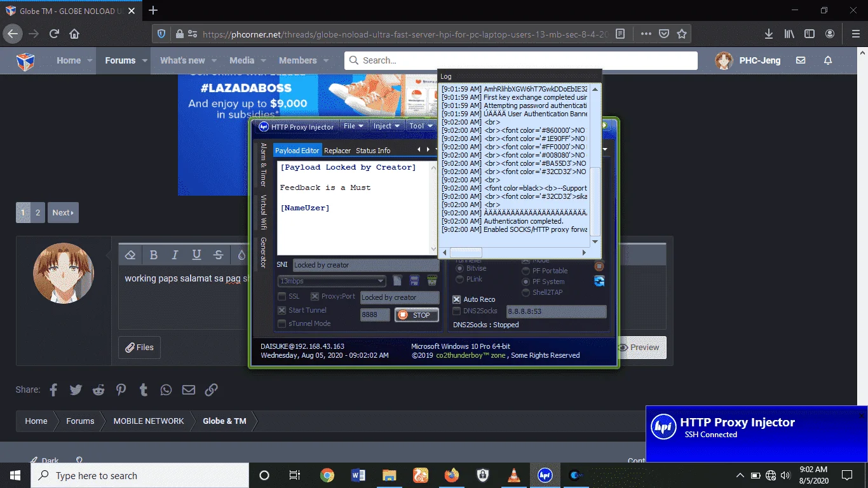Open the Virtual Wifi side tab
The height and width of the screenshot is (488, 868).
[263, 212]
